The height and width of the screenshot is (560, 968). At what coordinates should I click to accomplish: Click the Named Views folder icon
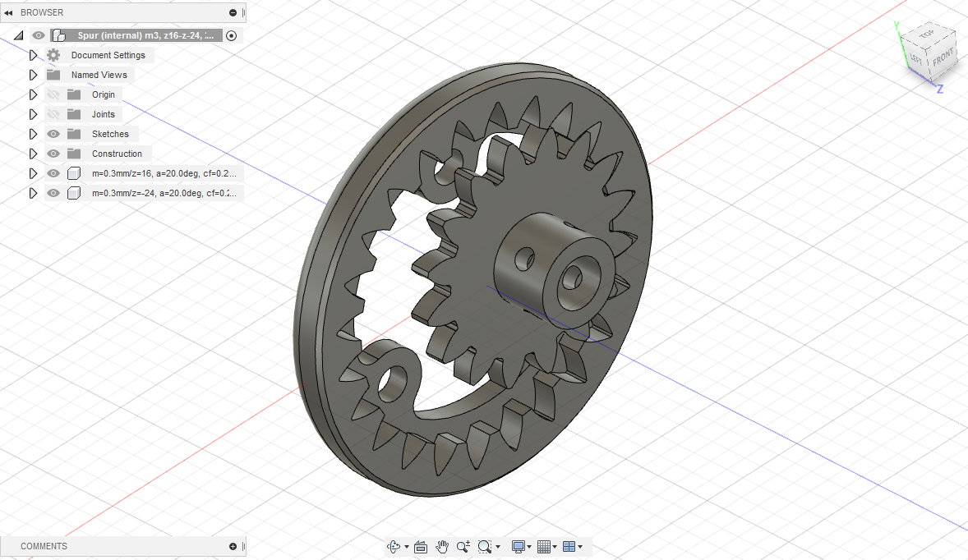tap(53, 75)
